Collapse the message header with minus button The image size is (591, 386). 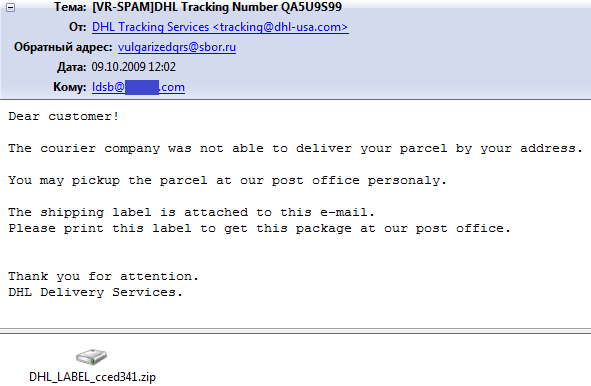point(11,8)
